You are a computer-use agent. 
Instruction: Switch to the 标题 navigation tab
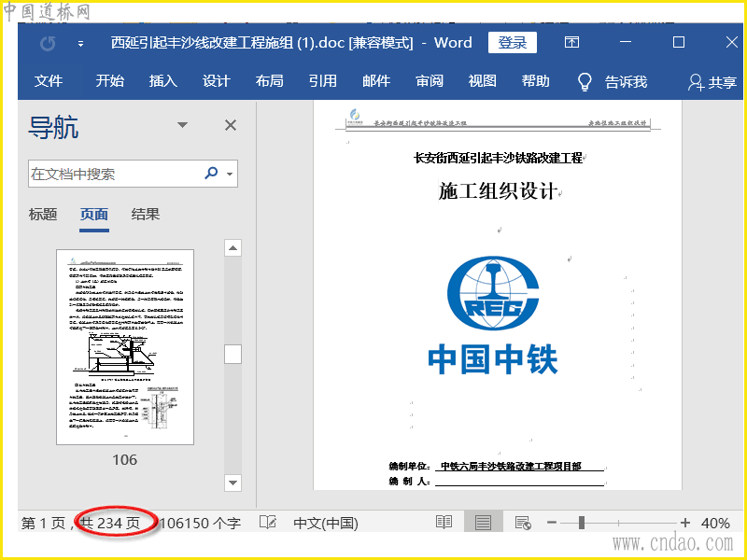click(x=43, y=215)
